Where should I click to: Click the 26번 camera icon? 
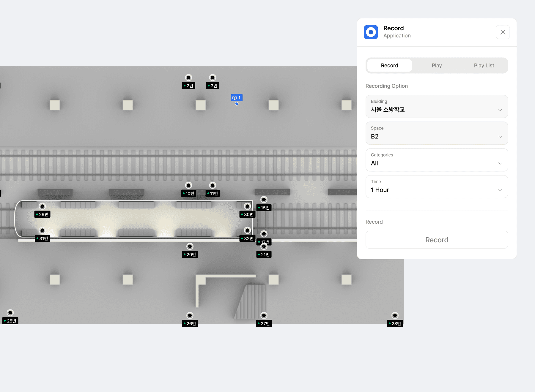(190, 315)
